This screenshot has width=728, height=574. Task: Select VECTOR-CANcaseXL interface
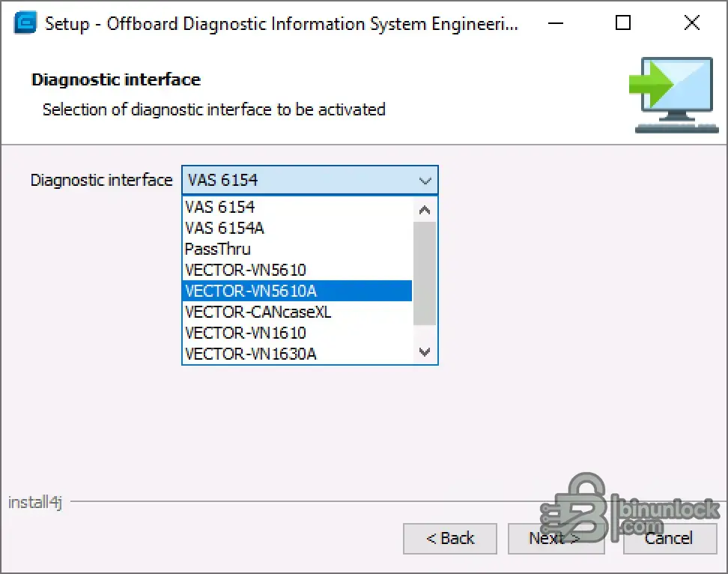click(x=297, y=312)
